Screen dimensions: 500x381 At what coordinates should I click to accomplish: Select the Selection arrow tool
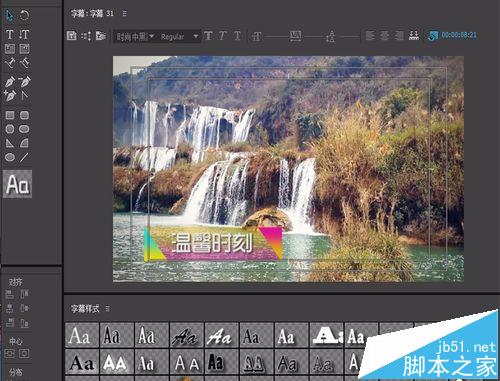pyautogui.click(x=9, y=15)
